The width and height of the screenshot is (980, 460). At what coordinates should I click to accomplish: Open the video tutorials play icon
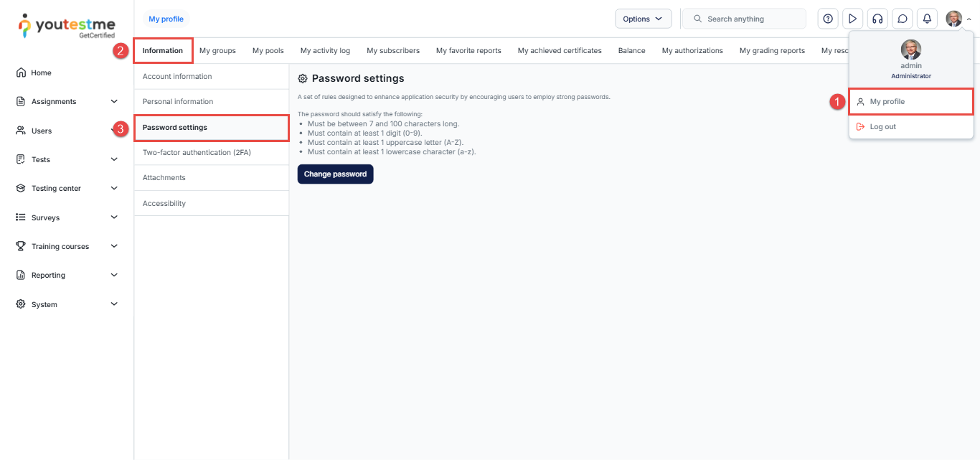tap(852, 19)
